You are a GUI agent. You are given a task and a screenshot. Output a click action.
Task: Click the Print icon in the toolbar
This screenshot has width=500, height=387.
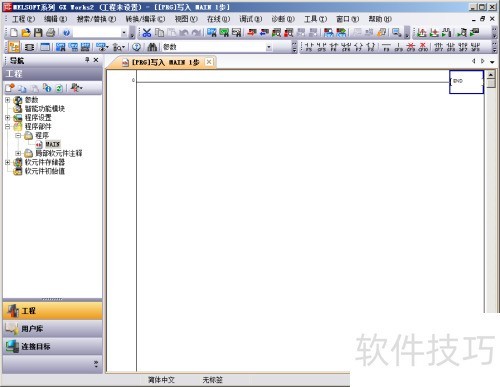[50, 33]
